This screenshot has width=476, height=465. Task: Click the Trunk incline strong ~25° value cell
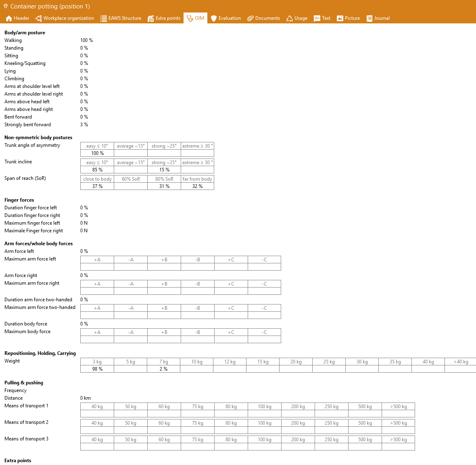(164, 170)
